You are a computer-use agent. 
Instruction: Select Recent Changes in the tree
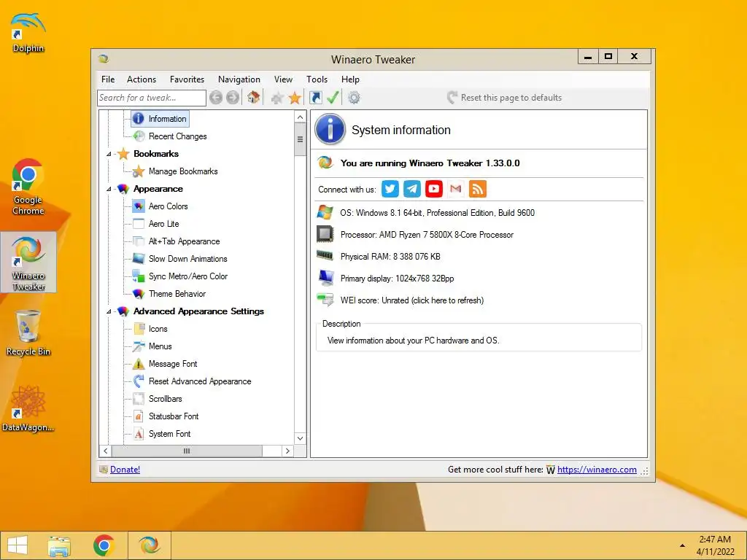pos(178,136)
